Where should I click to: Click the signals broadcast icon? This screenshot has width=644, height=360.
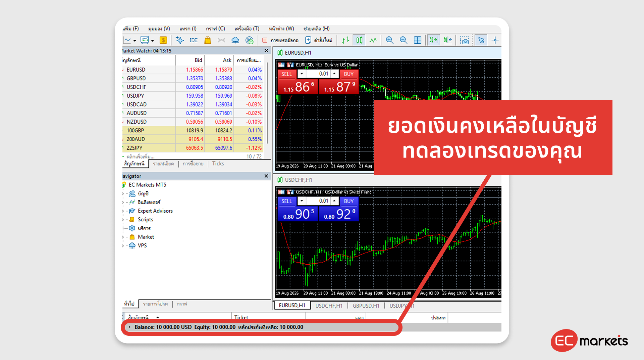[221, 40]
